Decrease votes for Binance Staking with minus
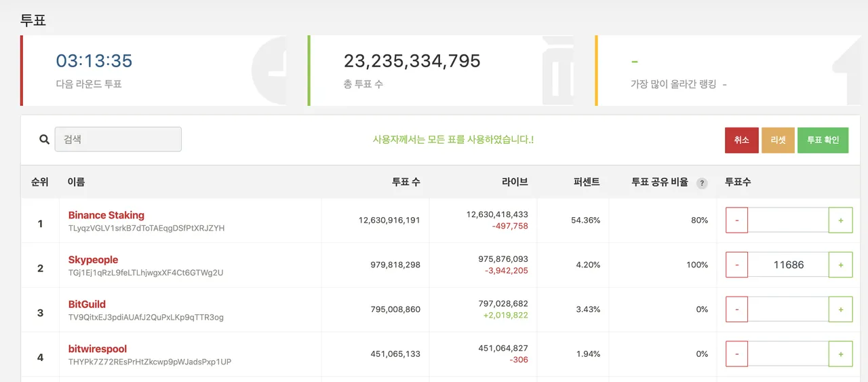The image size is (868, 382). [x=737, y=221]
